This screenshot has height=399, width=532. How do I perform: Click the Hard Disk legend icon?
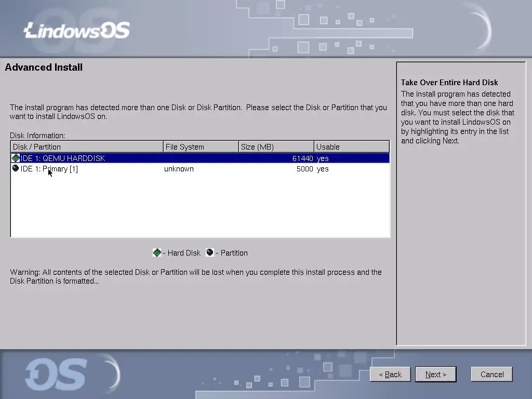pyautogui.click(x=157, y=252)
